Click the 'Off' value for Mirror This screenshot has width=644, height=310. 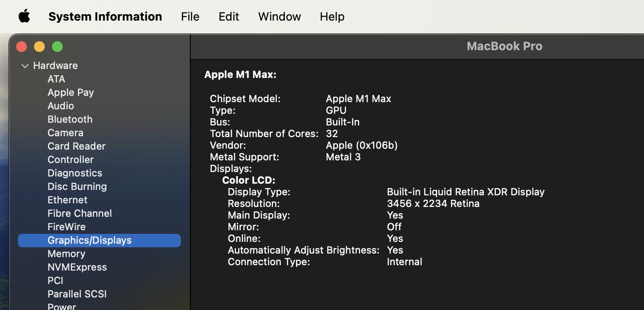click(395, 227)
